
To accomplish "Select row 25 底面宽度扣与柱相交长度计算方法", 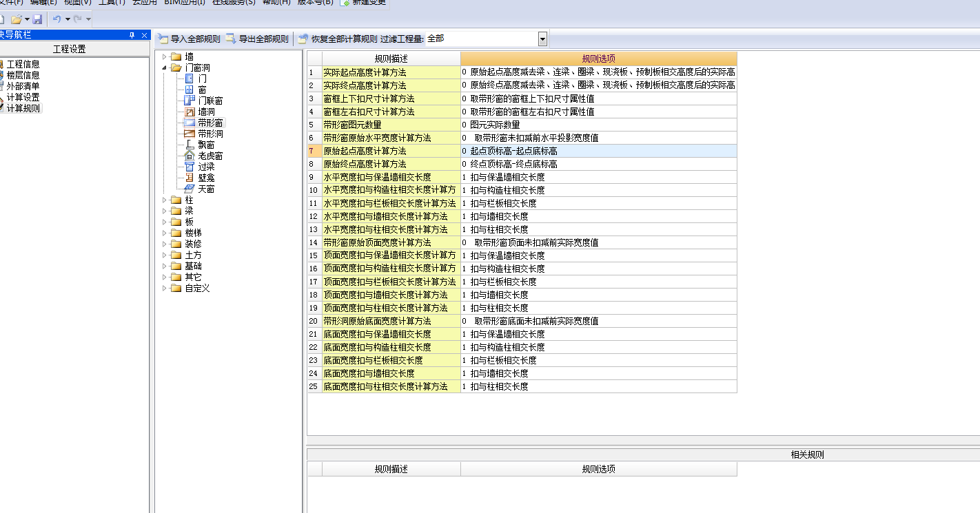I will coord(391,386).
